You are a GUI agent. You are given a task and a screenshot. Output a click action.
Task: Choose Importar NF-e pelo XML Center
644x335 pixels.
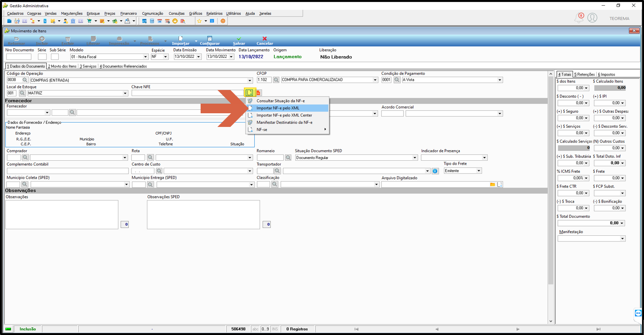coord(287,115)
